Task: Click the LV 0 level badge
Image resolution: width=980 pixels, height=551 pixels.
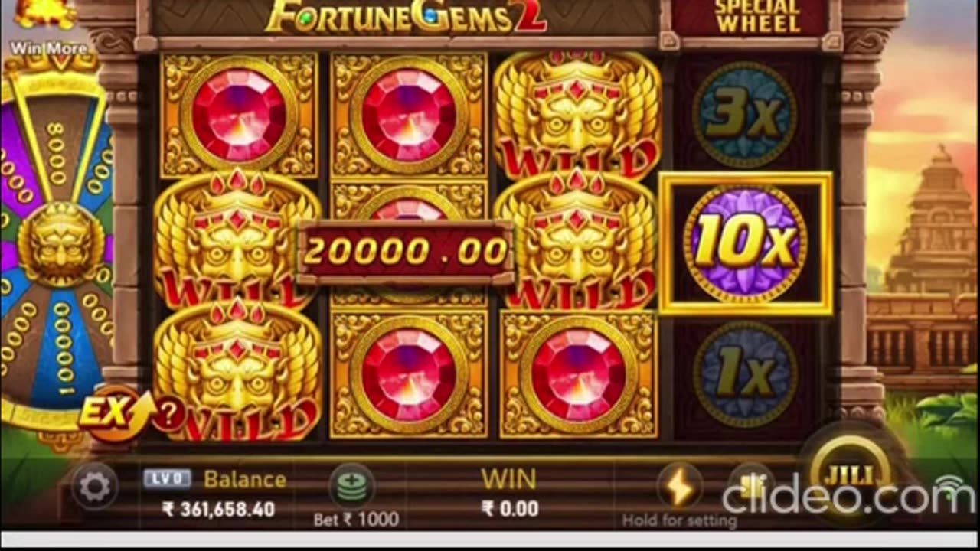Action: (x=167, y=479)
